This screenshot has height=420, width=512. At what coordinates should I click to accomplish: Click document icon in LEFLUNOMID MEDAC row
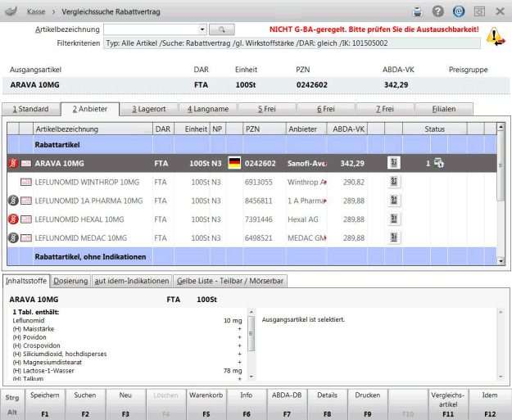[394, 237]
